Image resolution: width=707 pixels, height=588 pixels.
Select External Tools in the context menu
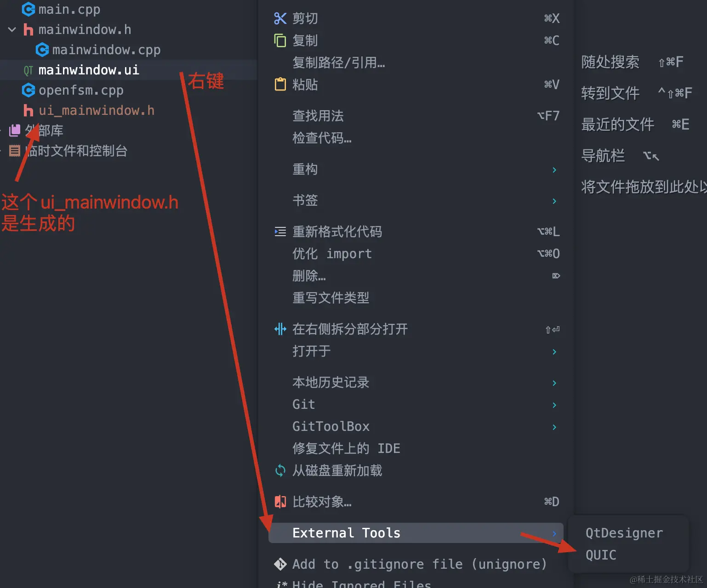(347, 533)
